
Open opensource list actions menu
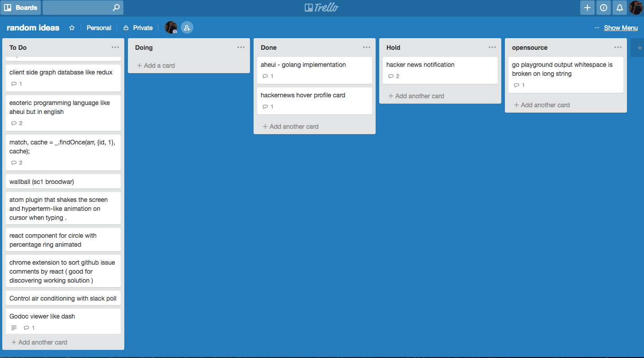[x=618, y=48]
